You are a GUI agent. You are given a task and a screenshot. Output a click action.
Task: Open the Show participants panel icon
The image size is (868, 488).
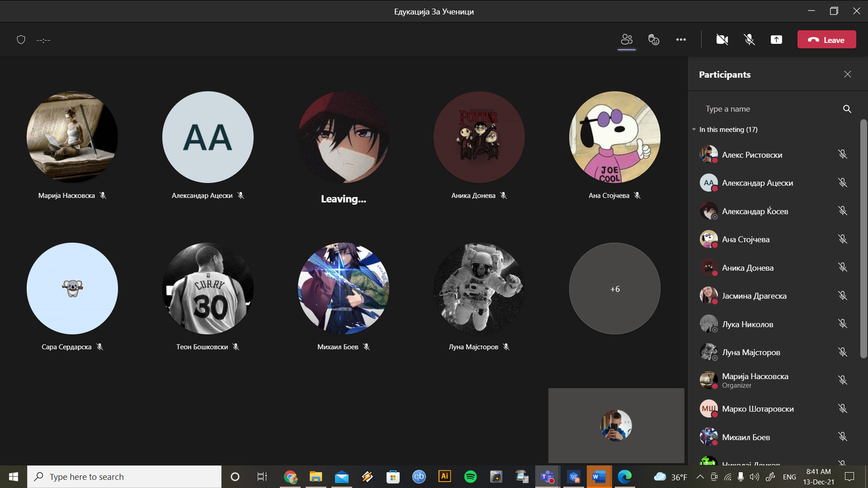coord(627,40)
